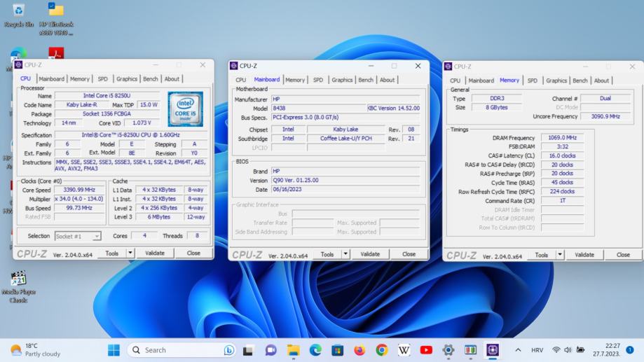Launch Firefox from the taskbar
Viewport: 644px width, 362px height.
[359, 350]
